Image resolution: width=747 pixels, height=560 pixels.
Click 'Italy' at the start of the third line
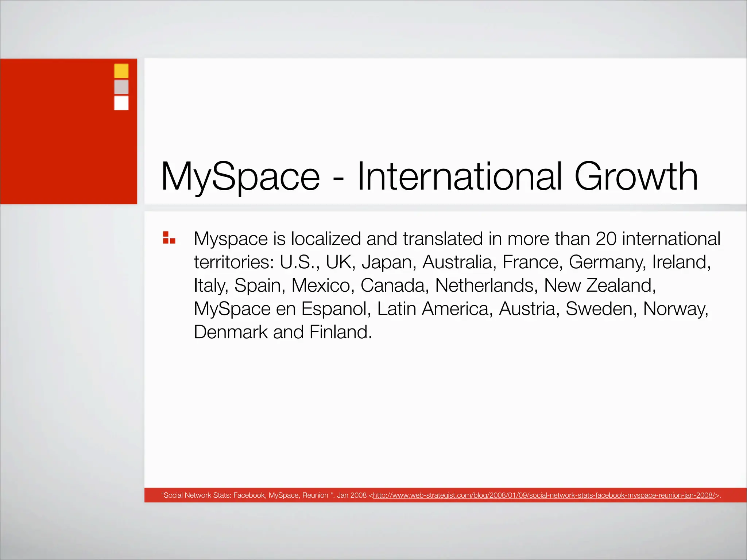210,285
